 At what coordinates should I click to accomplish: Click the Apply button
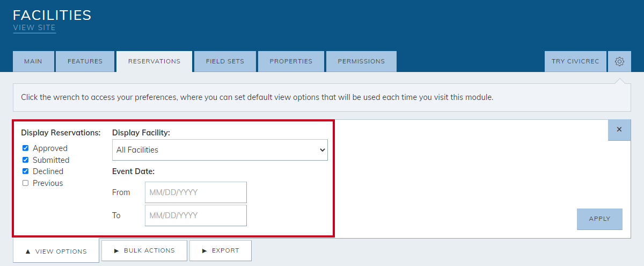click(600, 219)
